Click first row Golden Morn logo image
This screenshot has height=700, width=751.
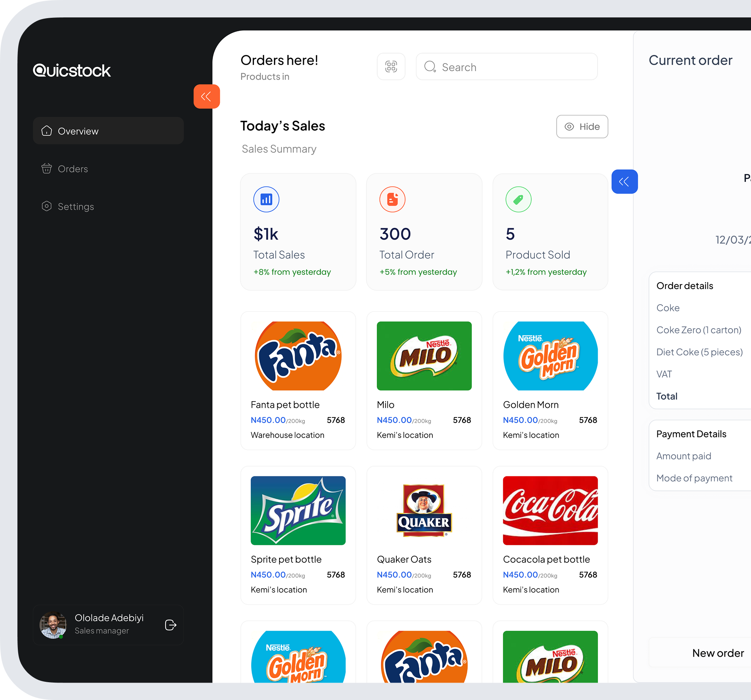coord(550,356)
